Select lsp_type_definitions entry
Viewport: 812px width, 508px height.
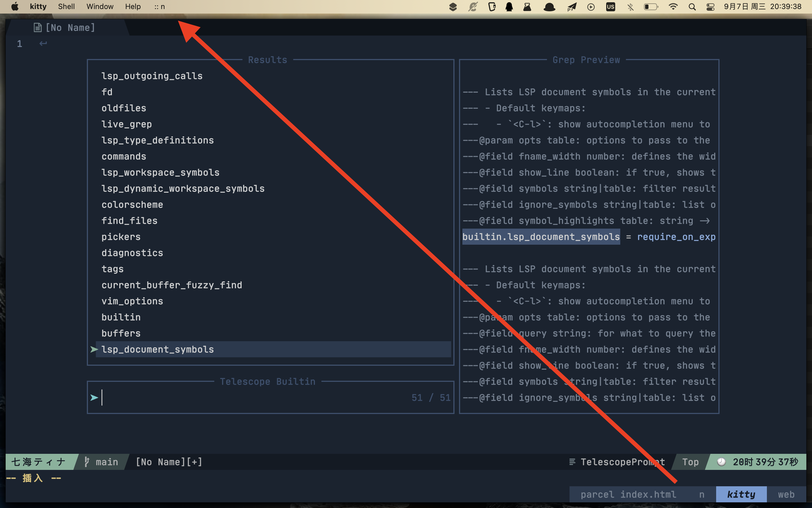click(x=158, y=141)
